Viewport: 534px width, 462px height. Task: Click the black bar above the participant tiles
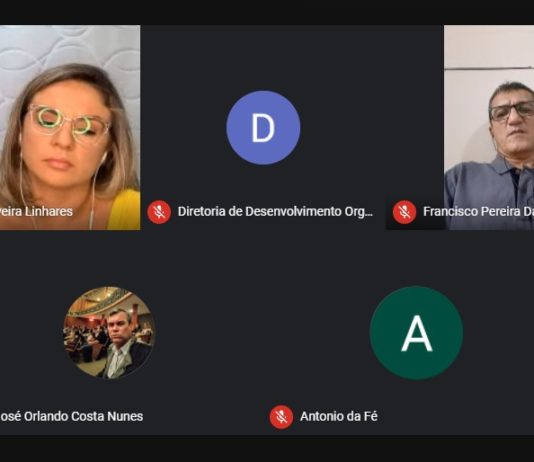pos(267,12)
